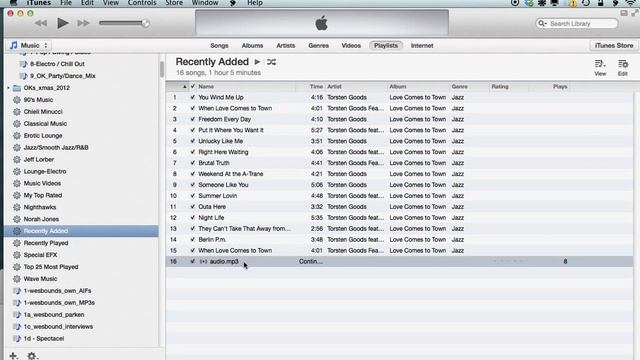Uncheck the song Brutal Truth
Image resolution: width=640 pixels, height=360 pixels.
tap(193, 163)
